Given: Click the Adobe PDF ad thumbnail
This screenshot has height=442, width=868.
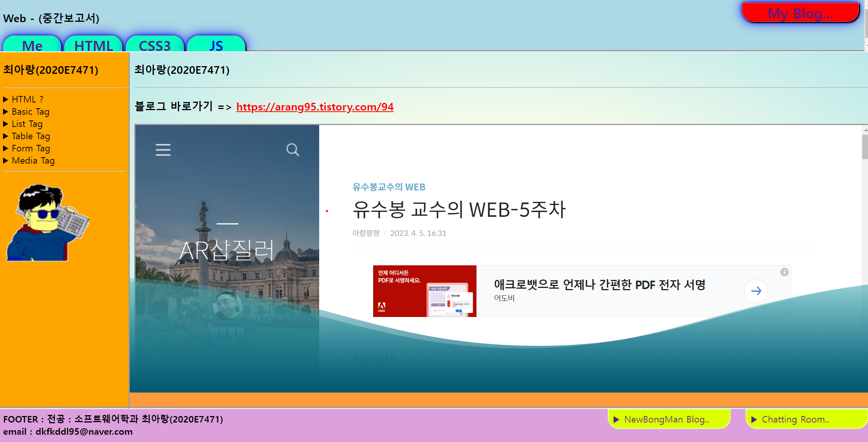Looking at the screenshot, I should point(424,291).
